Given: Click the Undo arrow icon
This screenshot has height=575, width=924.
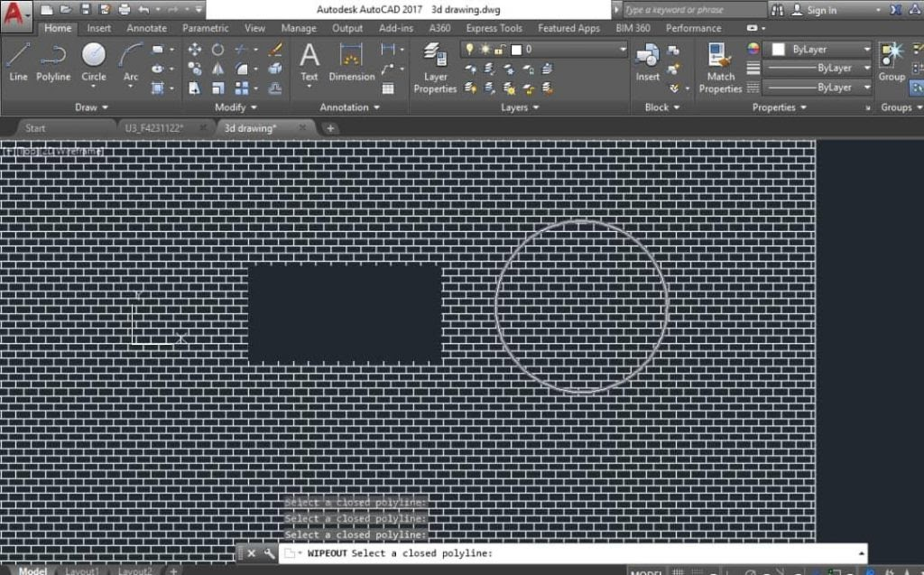Looking at the screenshot, I should pyautogui.click(x=143, y=9).
